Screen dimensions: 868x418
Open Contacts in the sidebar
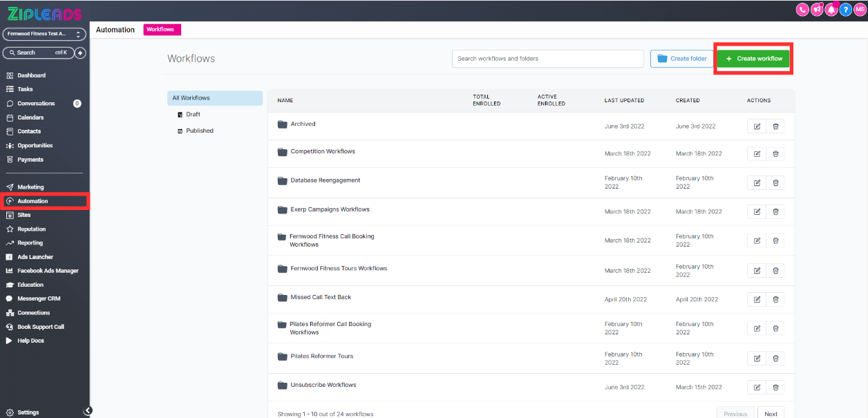pos(29,131)
